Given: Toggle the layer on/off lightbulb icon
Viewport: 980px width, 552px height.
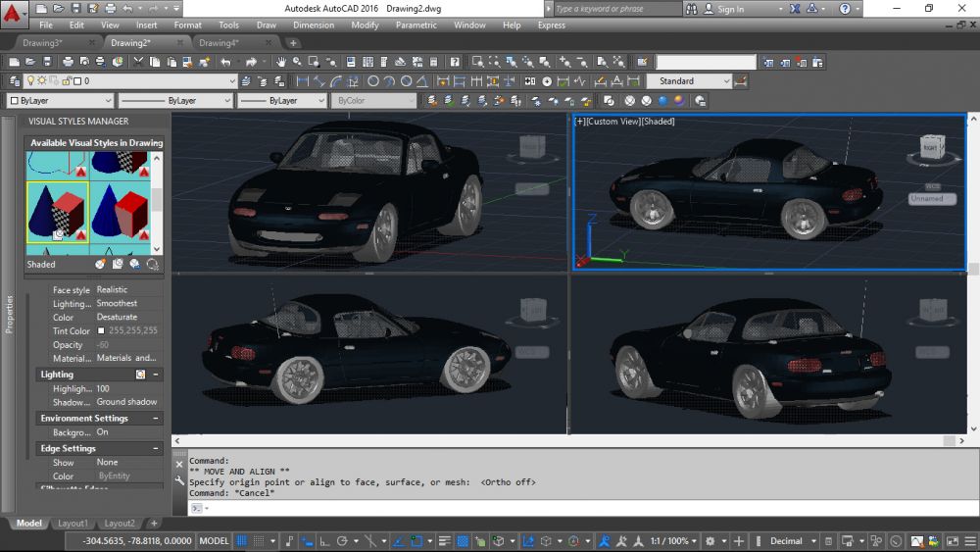Looking at the screenshot, I should click(x=30, y=80).
